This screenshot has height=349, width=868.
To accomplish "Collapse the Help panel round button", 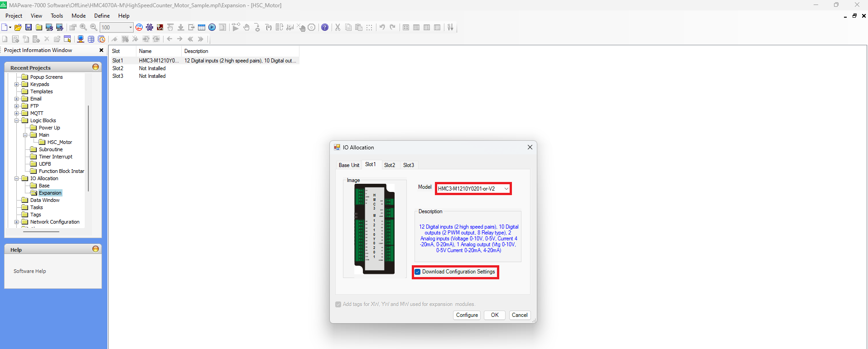I will tap(96, 249).
